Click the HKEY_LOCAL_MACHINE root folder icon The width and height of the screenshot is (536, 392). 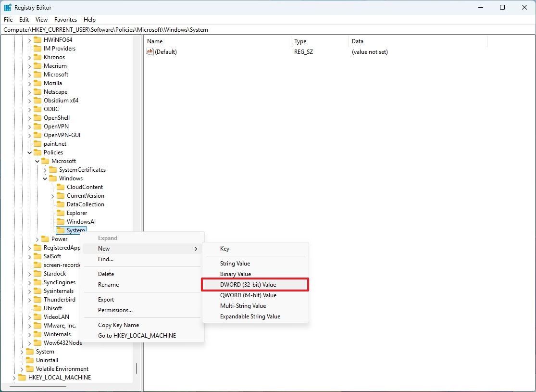pyautogui.click(x=22, y=378)
